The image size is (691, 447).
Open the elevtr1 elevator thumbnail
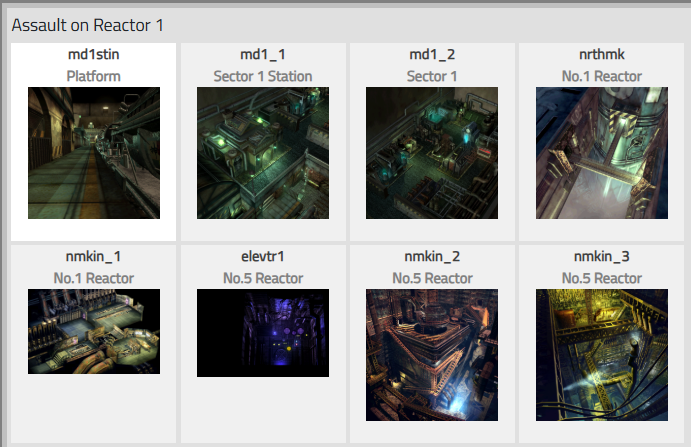point(263,333)
